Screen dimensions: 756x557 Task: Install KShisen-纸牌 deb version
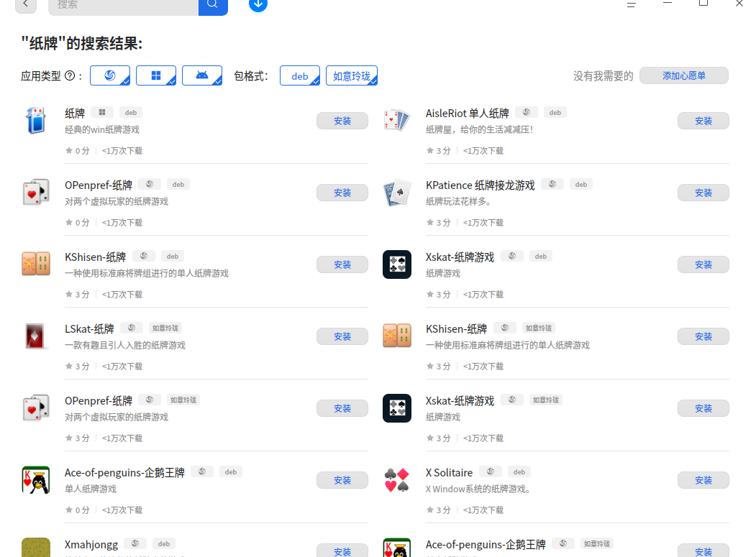(x=342, y=264)
